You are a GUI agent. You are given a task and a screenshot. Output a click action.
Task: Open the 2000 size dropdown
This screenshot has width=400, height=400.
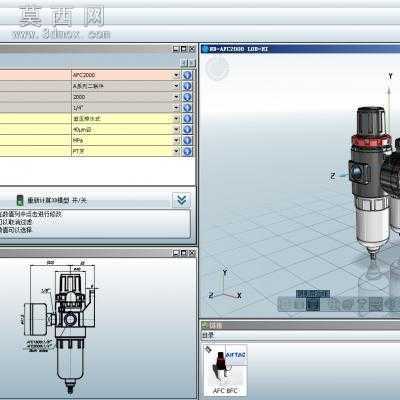(x=176, y=97)
